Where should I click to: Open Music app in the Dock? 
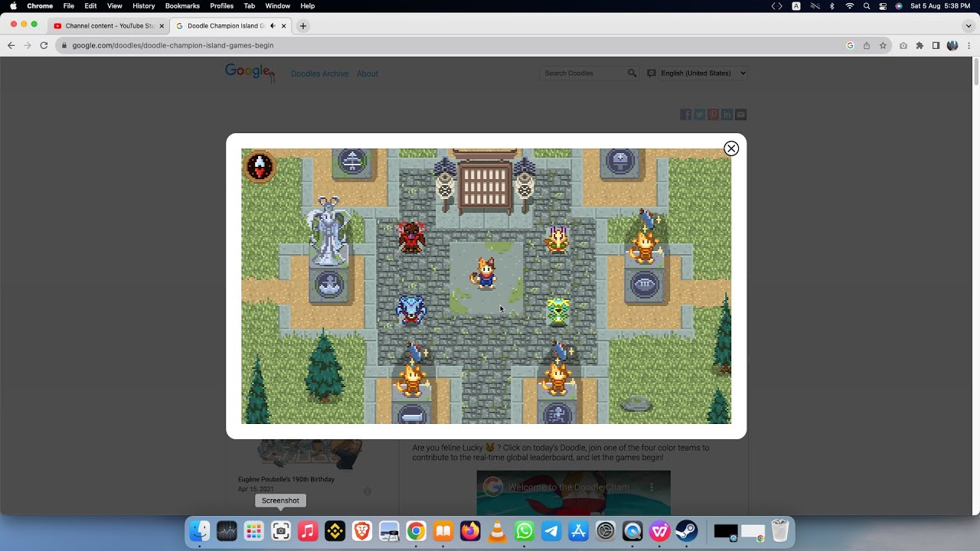[308, 531]
